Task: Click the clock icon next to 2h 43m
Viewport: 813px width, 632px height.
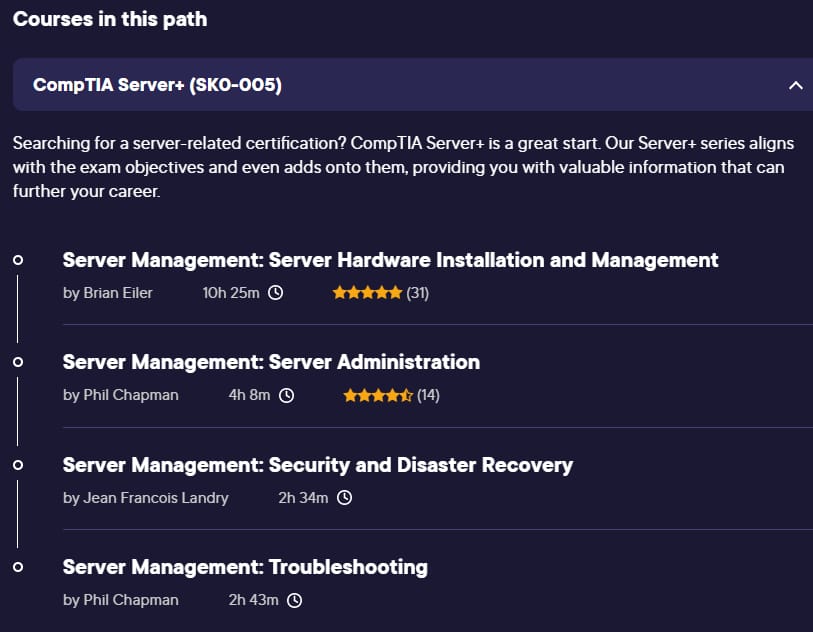Action: [295, 600]
